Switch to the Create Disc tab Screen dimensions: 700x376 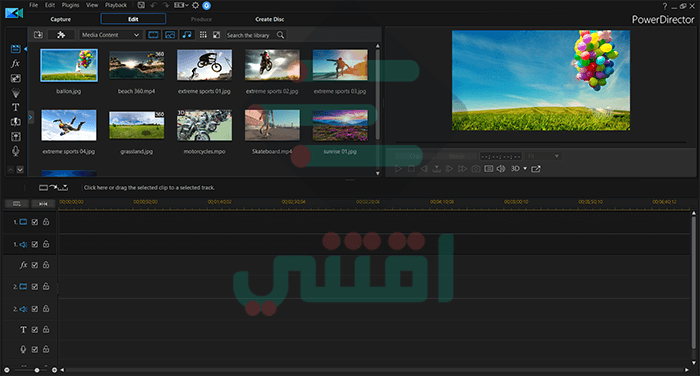(269, 19)
